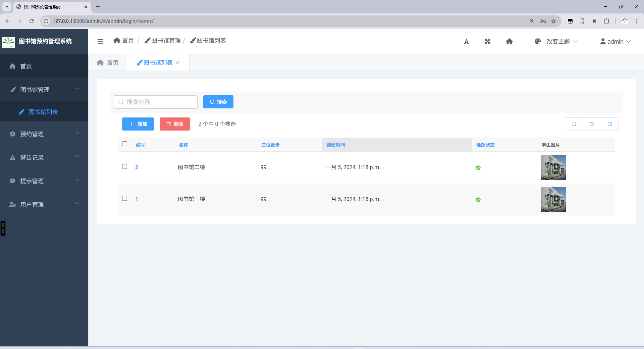644x349 pixels.
Task: Sort by 名称 column header
Action: coord(183,145)
